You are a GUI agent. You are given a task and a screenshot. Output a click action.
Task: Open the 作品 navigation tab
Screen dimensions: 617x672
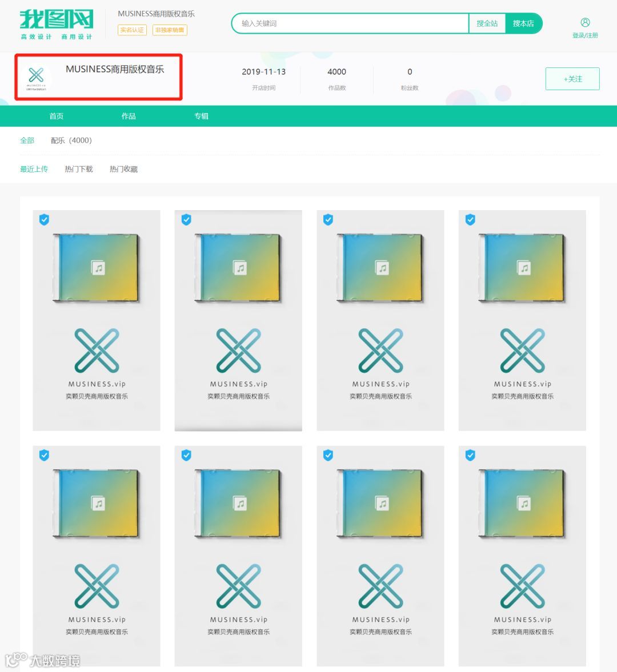128,116
